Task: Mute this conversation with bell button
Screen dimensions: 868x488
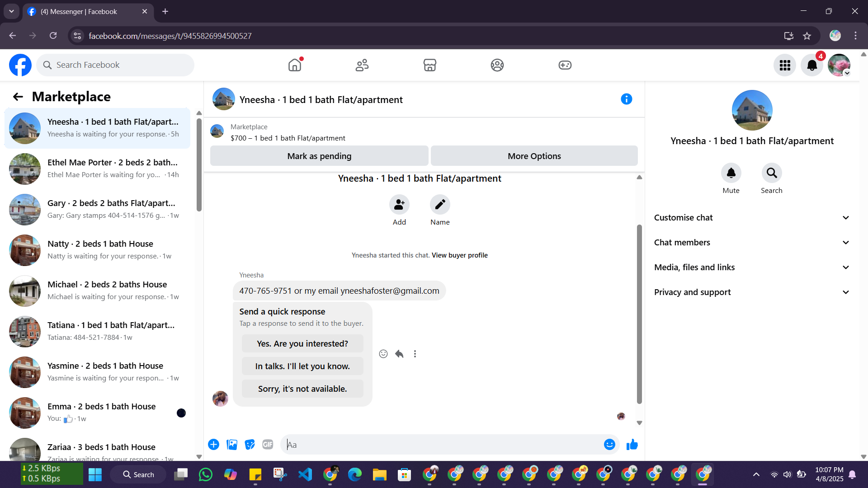Action: (x=731, y=173)
